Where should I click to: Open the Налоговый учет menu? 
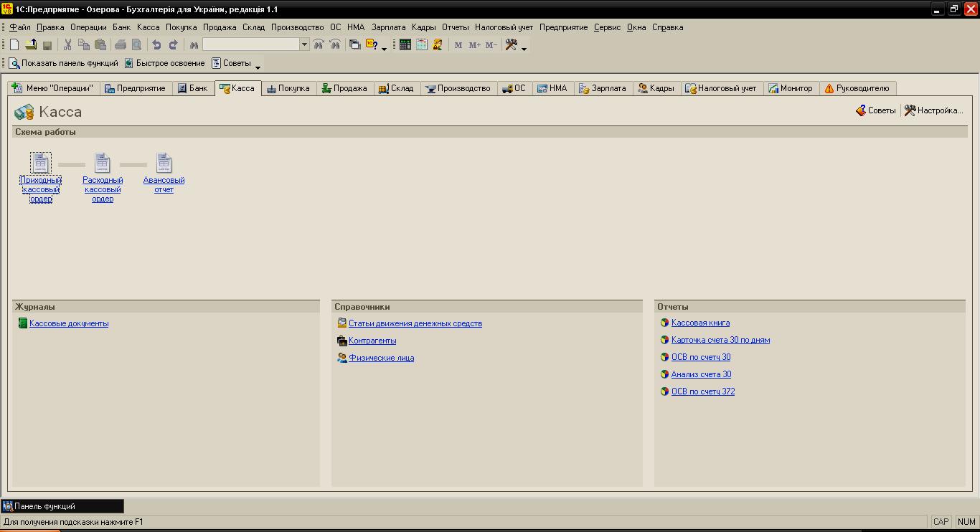pyautogui.click(x=504, y=27)
